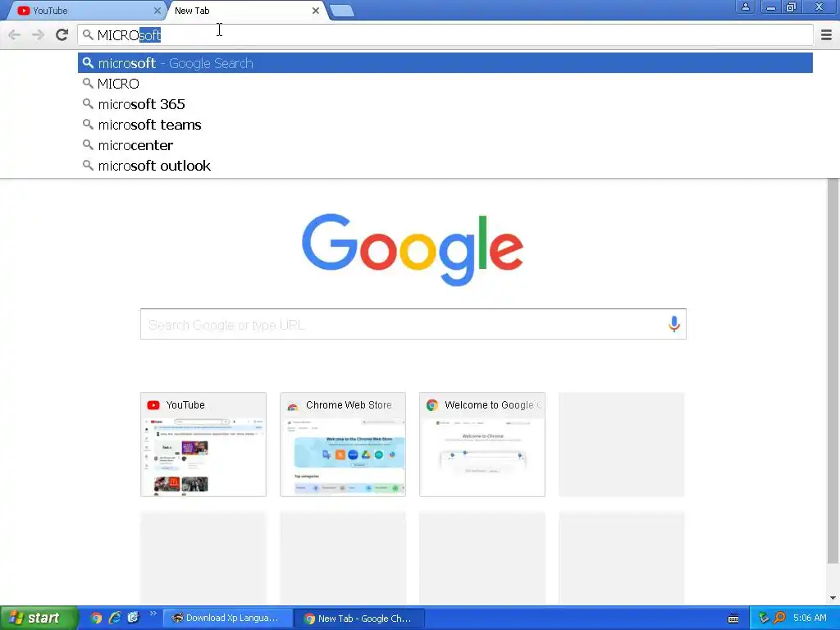The width and height of the screenshot is (840, 630).
Task: Open the Chrome Web Store thumbnail
Action: (x=343, y=445)
